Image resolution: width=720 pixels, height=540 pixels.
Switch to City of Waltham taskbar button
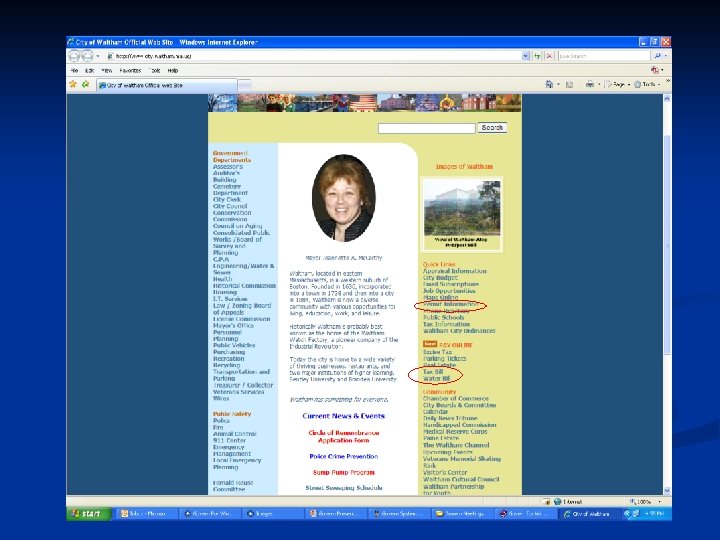591,513
